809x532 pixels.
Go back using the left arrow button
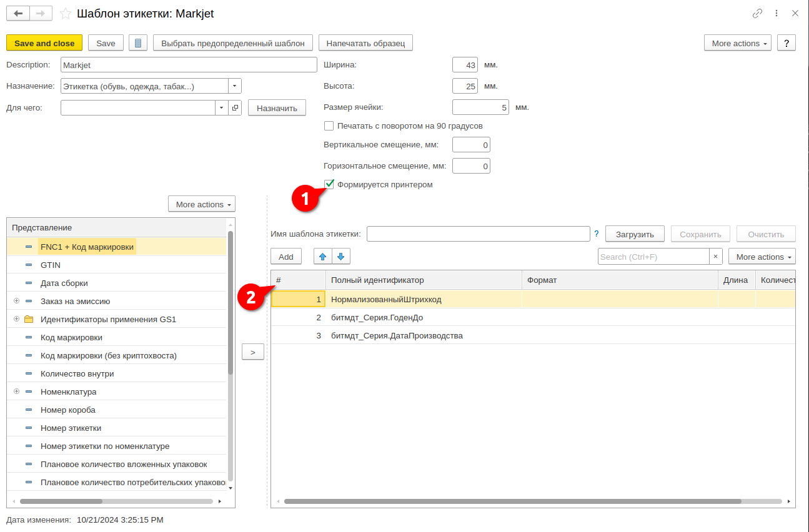pos(18,13)
